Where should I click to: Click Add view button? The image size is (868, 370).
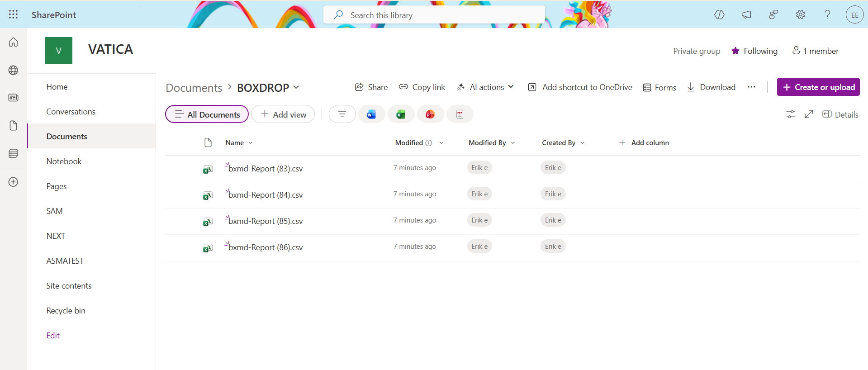click(283, 114)
